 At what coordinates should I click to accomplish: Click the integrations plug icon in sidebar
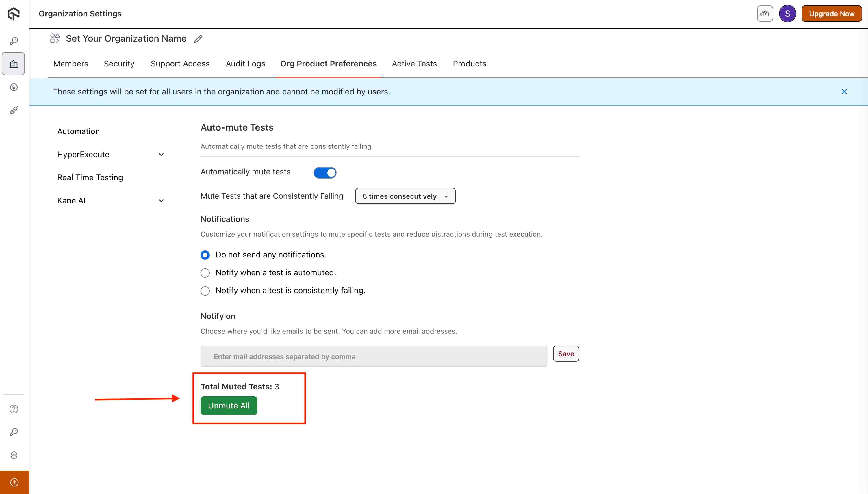point(14,110)
